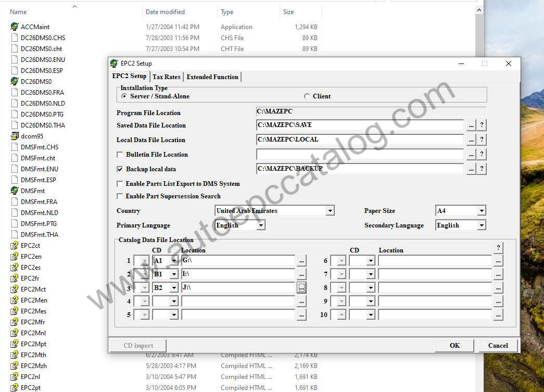The image size is (544, 392).
Task: Select the EPC2Men help file icon
Action: pos(14,300)
